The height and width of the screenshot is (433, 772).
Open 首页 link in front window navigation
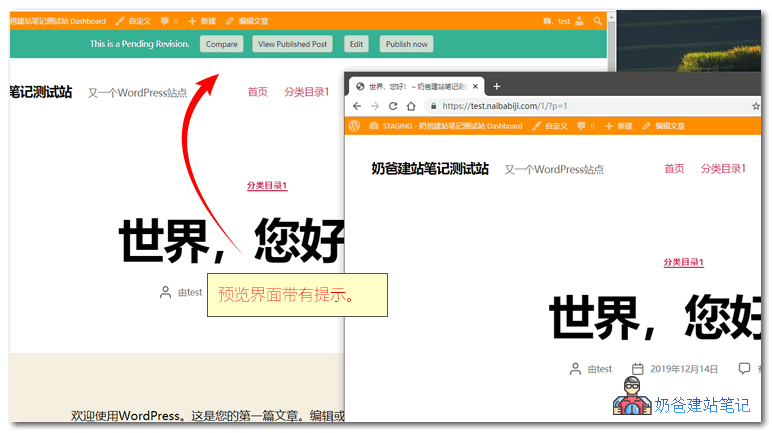pos(674,169)
